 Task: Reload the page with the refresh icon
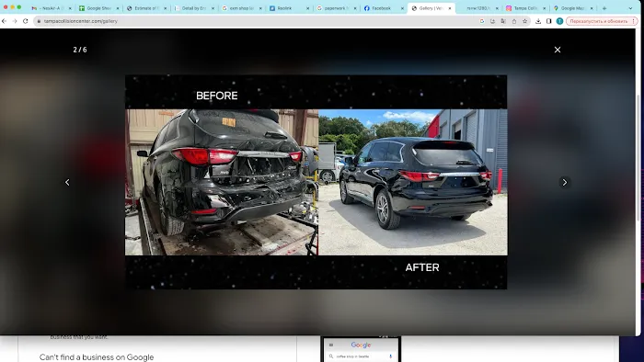pyautogui.click(x=26, y=21)
